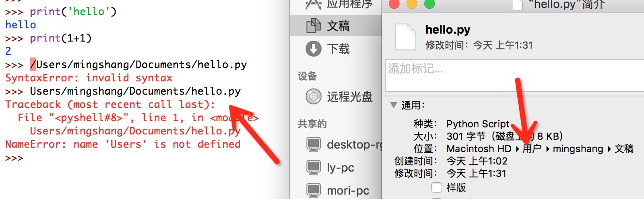Minimize Info window with yellow button
The height and width of the screenshot is (199, 644).
(411, 4)
